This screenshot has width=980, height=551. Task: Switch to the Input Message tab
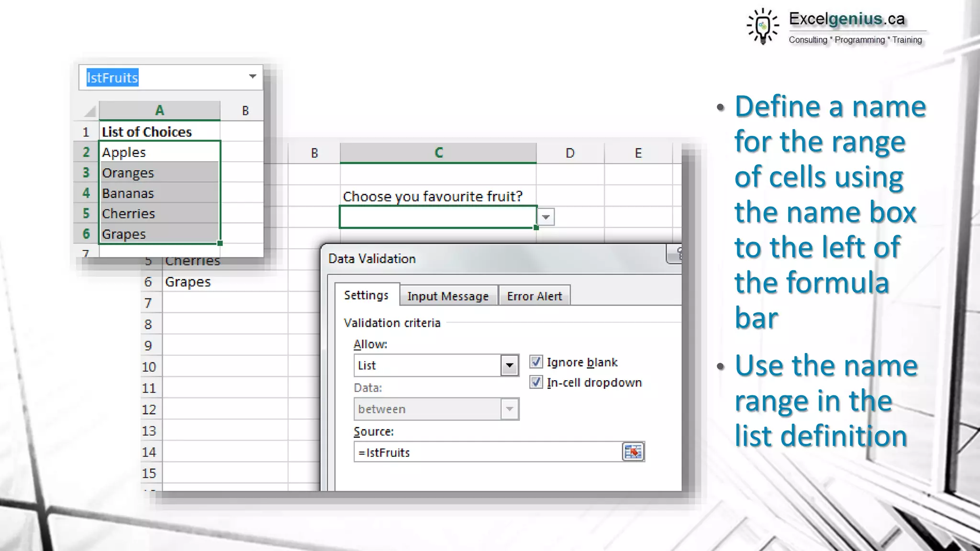[448, 296]
